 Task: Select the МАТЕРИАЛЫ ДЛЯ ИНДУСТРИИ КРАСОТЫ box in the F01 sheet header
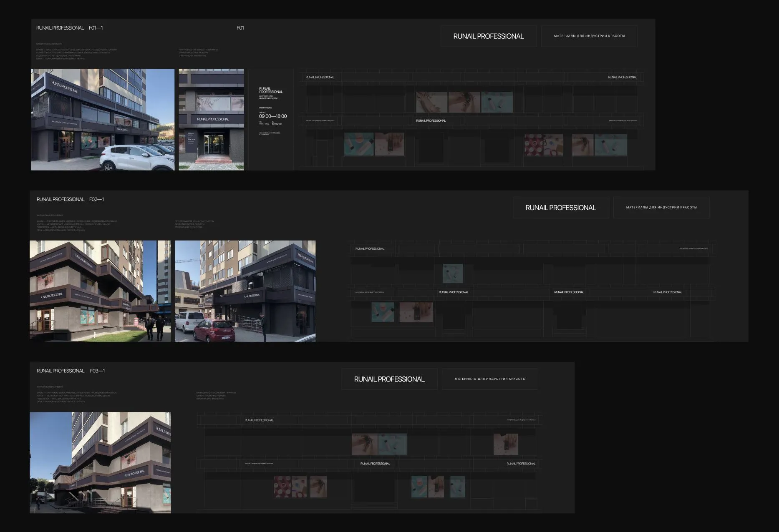[589, 36]
